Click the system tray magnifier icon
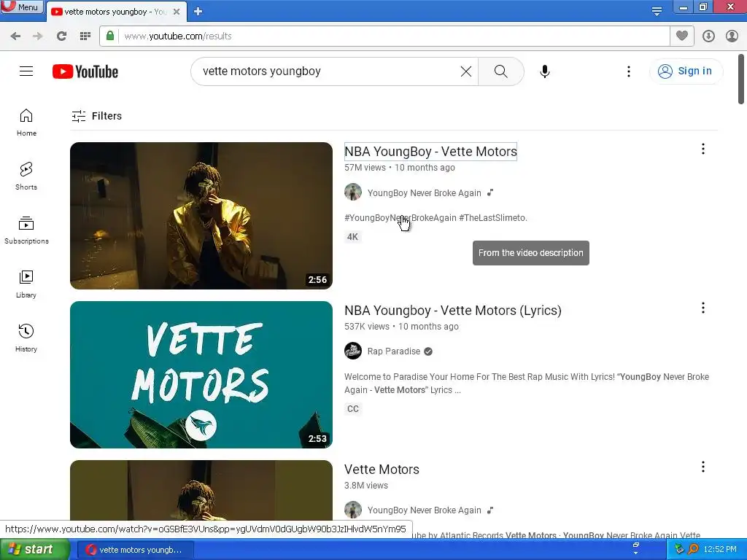Image resolution: width=747 pixels, height=560 pixels. (x=693, y=549)
